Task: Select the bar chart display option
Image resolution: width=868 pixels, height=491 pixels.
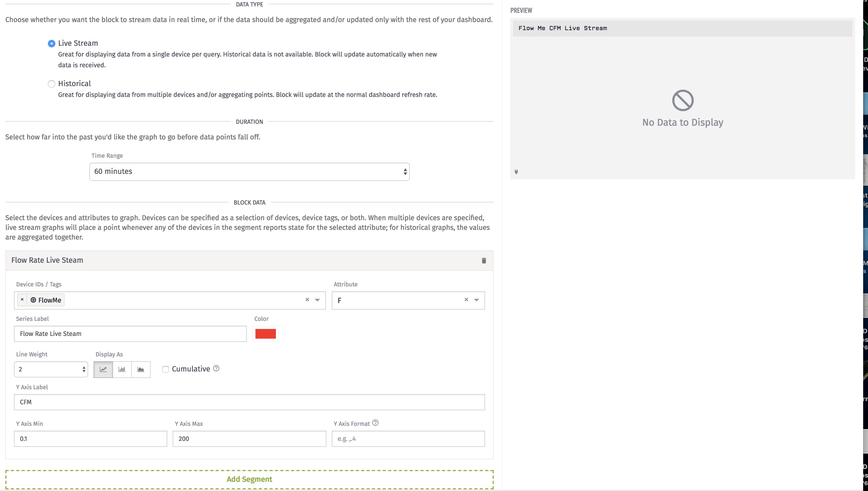Action: coord(122,369)
